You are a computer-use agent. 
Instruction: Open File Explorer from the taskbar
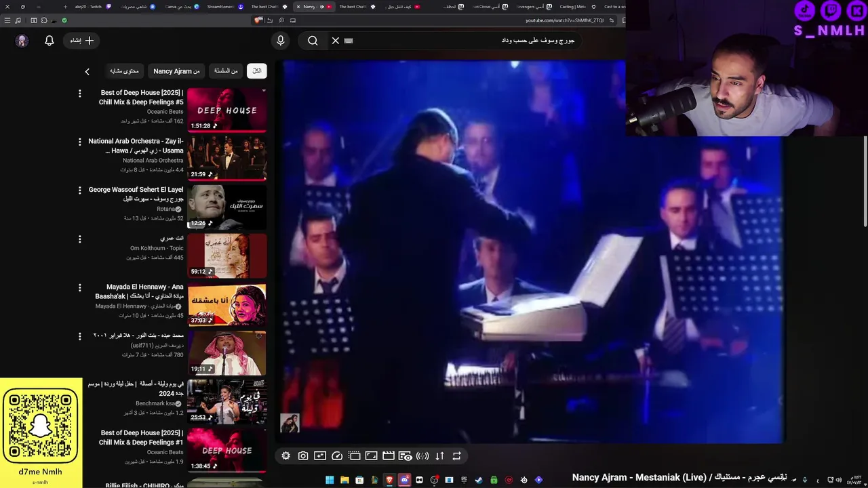tap(344, 480)
